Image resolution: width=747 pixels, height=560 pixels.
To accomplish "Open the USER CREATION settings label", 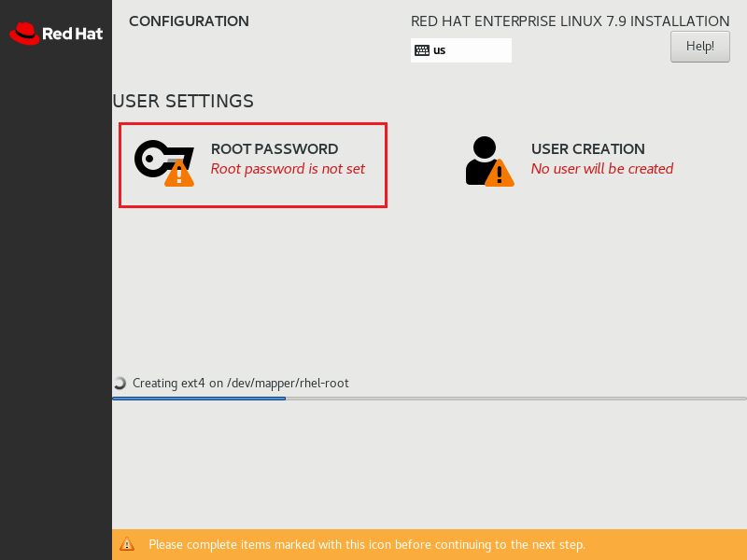I will [588, 149].
